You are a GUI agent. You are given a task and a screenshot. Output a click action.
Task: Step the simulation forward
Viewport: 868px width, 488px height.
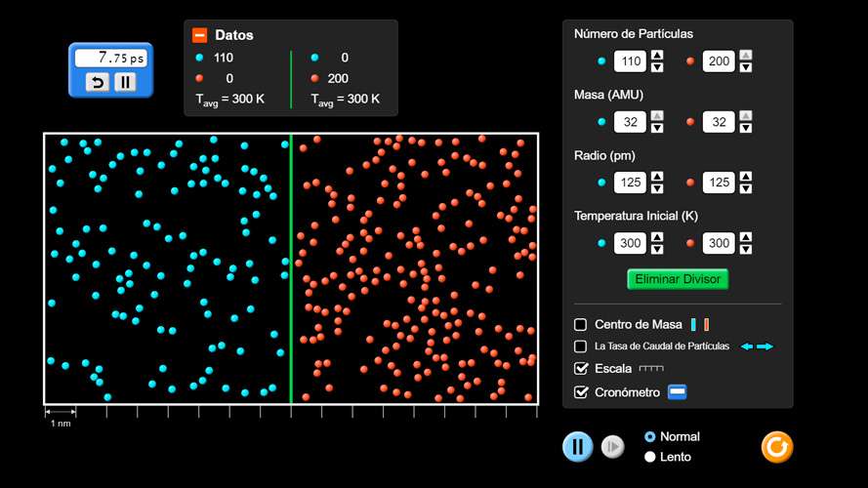[612, 447]
